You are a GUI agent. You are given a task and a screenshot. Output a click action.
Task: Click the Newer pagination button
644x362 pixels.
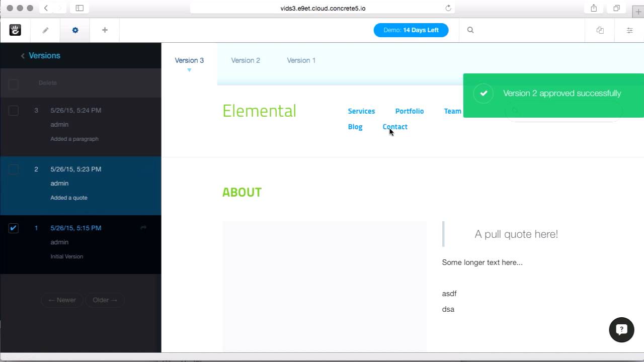click(x=62, y=300)
